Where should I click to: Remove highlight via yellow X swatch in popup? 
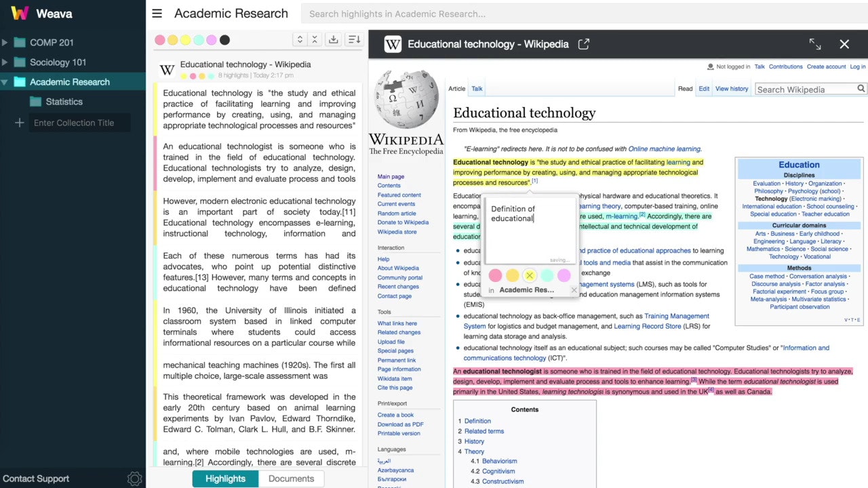coord(530,275)
